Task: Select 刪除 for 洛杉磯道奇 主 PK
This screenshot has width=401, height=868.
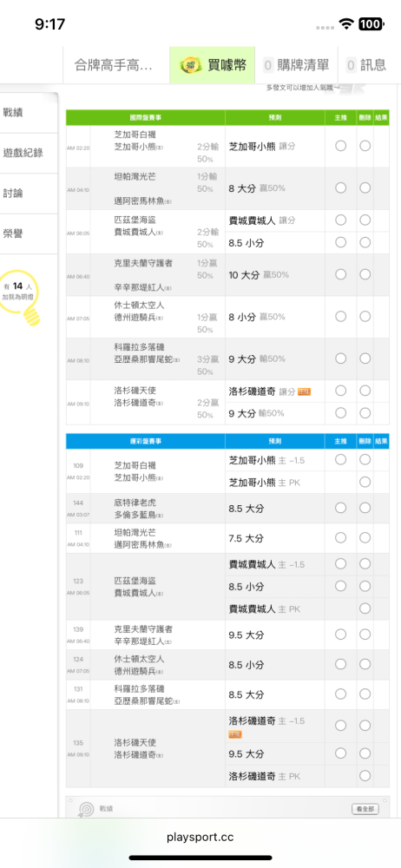Action: [365, 775]
